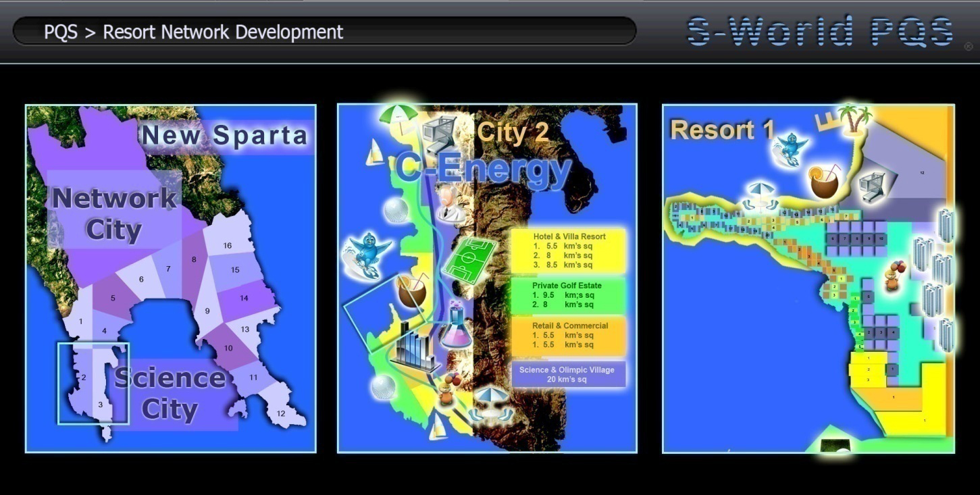Click the City 2 title text
This screenshot has width=980, height=495.
[x=513, y=132]
